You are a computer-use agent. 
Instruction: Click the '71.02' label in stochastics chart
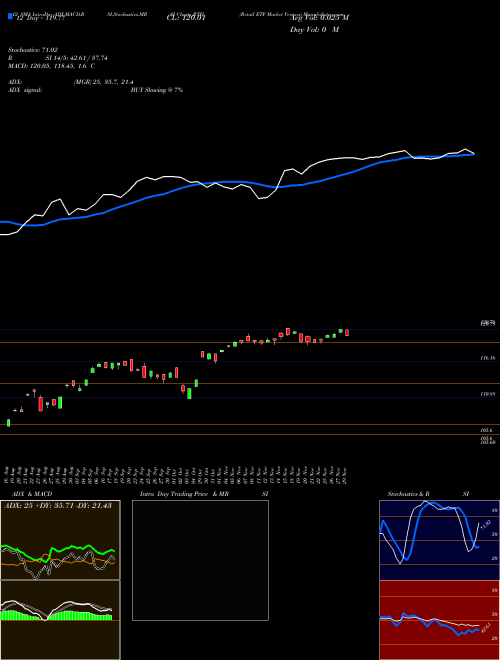[x=485, y=524]
